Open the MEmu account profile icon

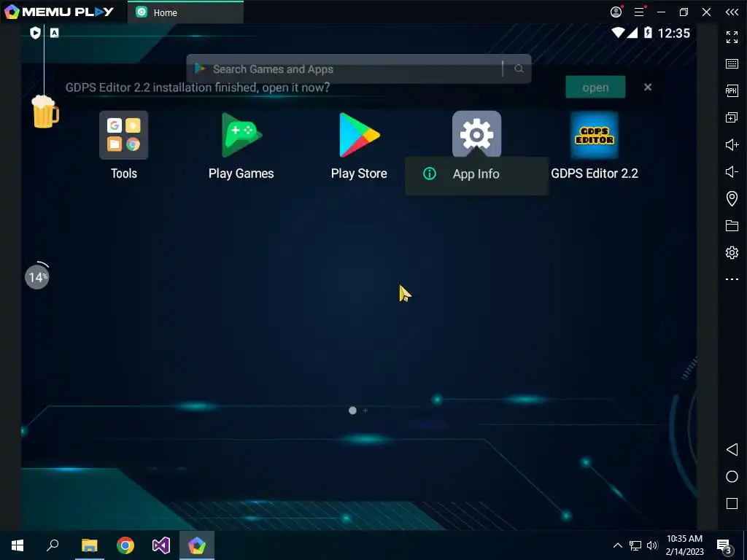616,12
